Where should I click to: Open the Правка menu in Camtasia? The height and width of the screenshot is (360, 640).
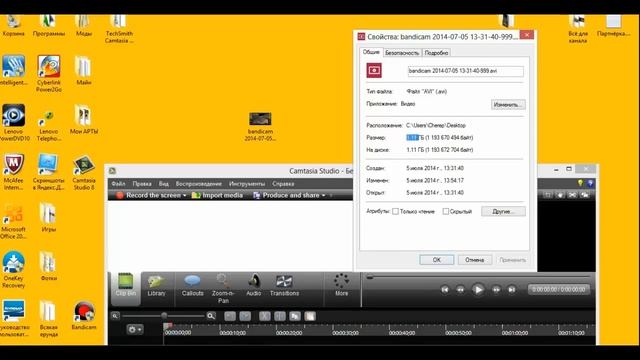142,184
